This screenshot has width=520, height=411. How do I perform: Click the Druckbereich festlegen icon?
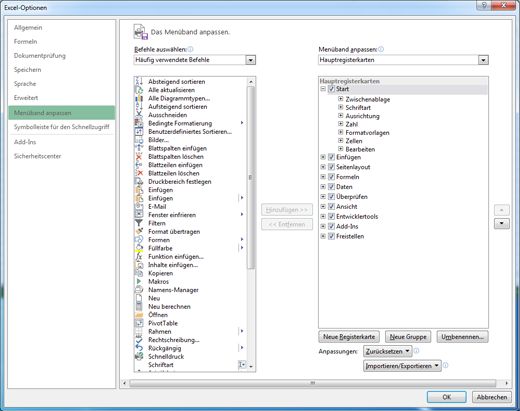coord(139,181)
